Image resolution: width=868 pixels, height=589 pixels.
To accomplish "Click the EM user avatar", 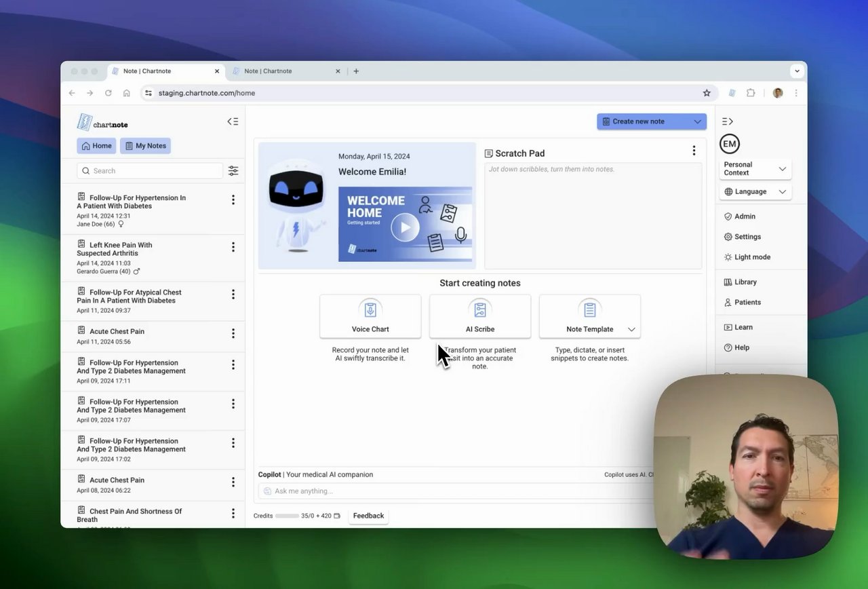I will click(x=730, y=144).
